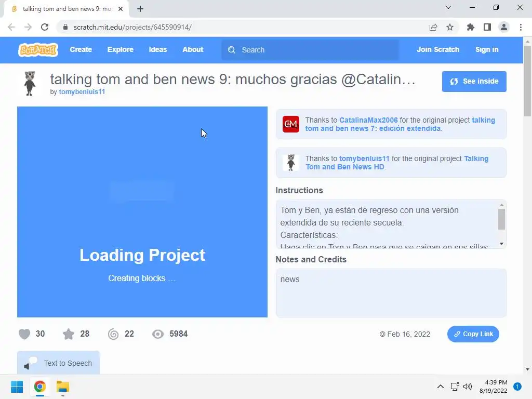Click page scrollbar down arrow
Screen dimensions: 532x399
coord(527,369)
